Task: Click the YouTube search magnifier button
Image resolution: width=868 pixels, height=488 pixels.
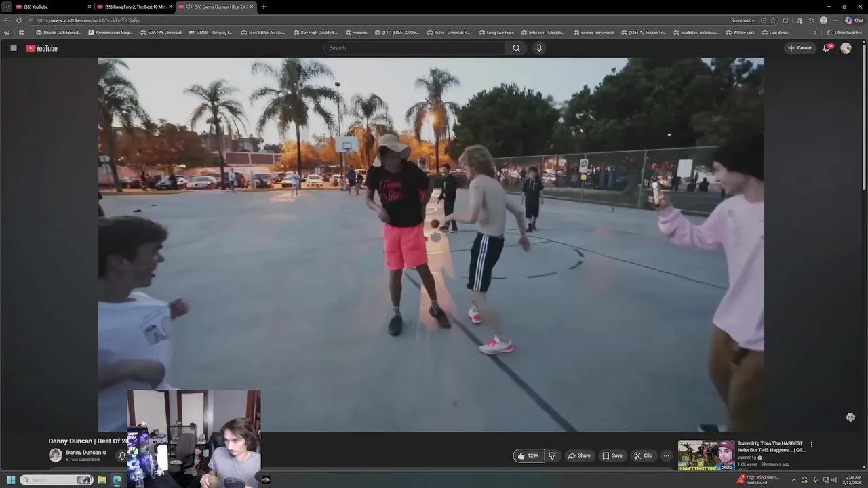Action: click(x=516, y=48)
